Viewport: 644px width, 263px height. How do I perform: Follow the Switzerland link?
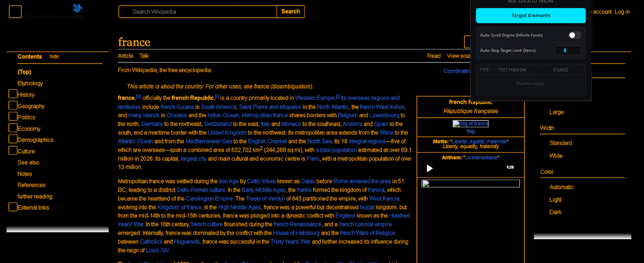[218, 124]
